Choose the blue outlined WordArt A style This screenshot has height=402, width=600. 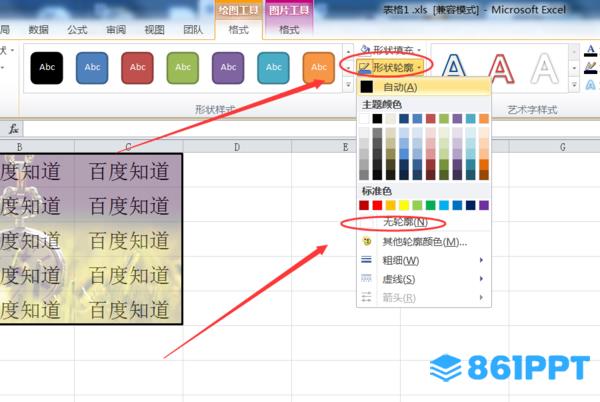454,68
